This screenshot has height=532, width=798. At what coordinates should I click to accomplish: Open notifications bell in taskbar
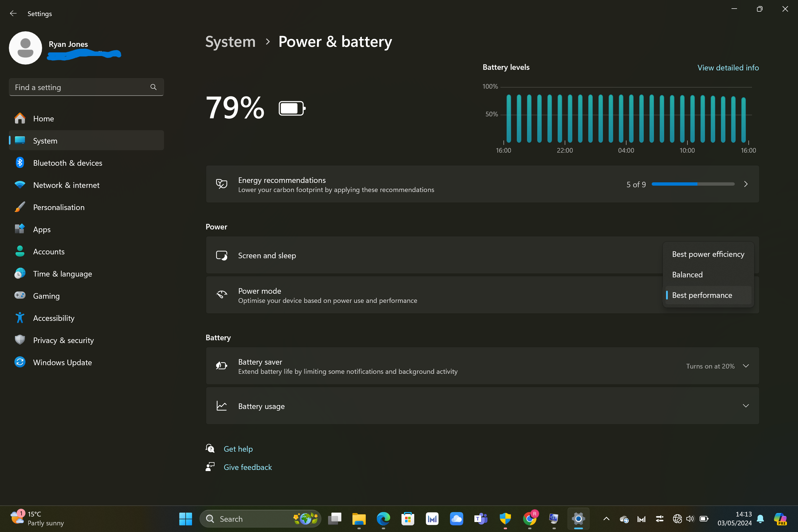(760, 519)
